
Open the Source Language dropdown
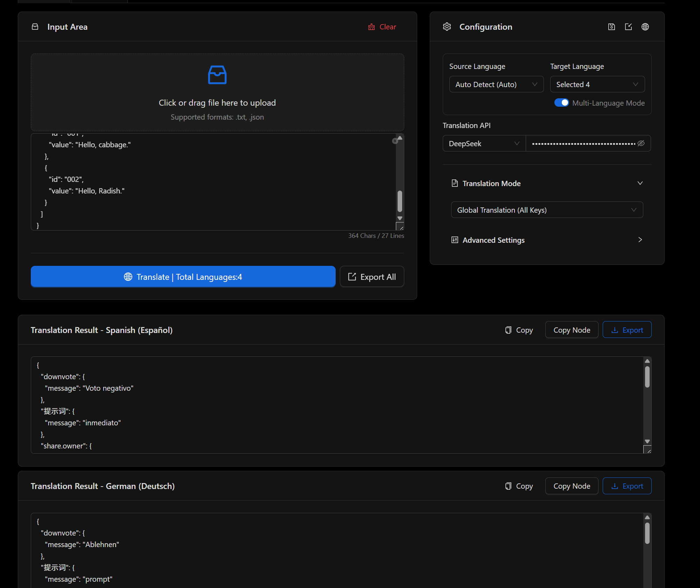[496, 84]
